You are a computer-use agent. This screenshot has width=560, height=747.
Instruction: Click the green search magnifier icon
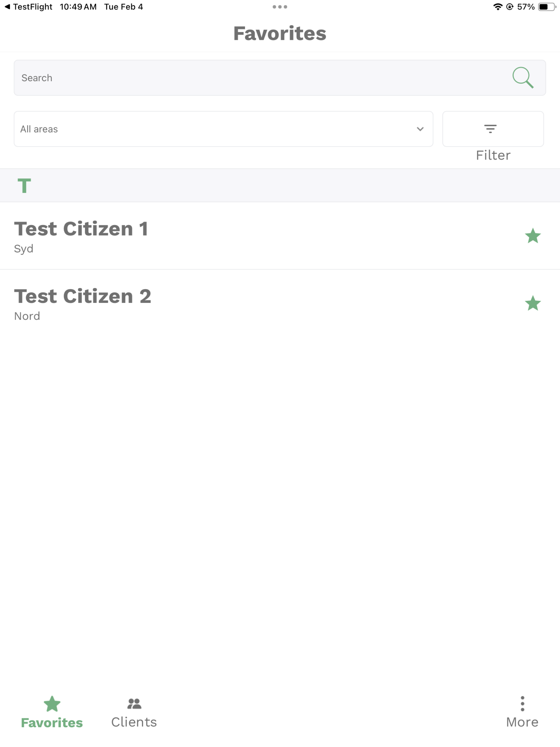pyautogui.click(x=523, y=78)
